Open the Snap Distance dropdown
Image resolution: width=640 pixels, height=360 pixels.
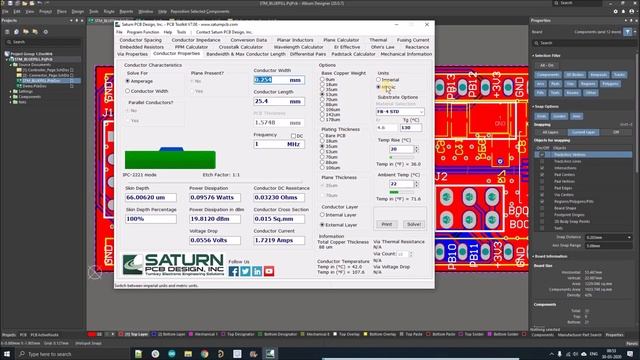pos(629,238)
